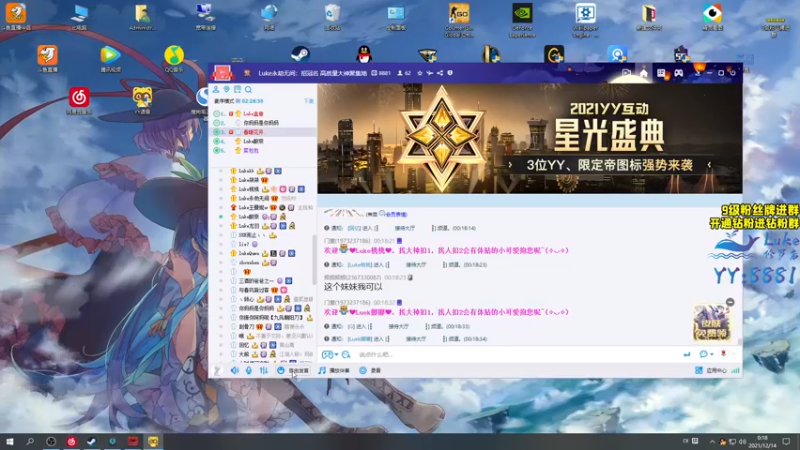800x450 pixels.
Task: Open the store icon beside the search icon
Action: pos(237,89)
